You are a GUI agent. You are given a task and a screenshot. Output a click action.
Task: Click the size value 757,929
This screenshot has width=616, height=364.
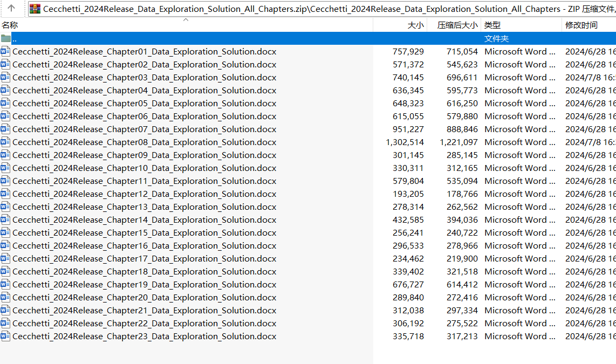(408, 51)
